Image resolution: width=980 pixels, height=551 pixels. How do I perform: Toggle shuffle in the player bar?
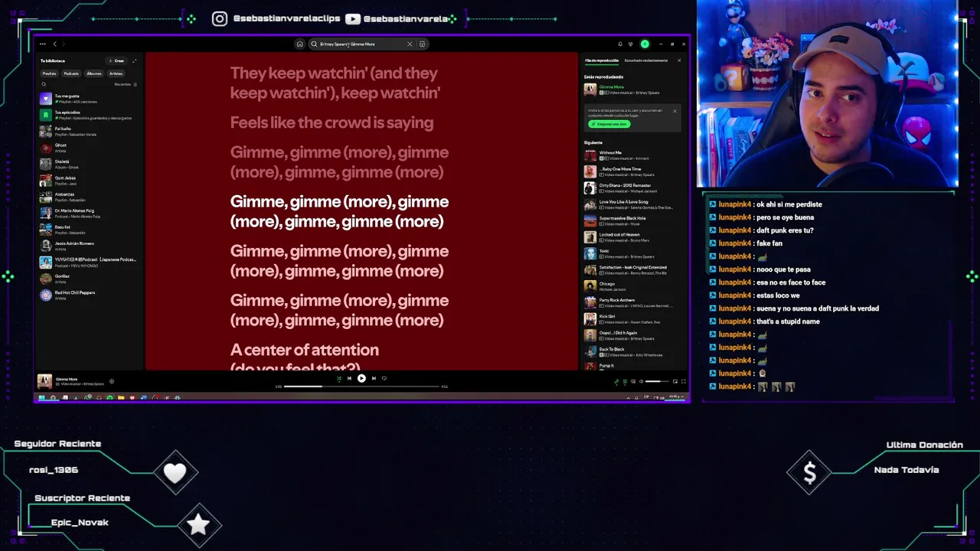click(338, 378)
